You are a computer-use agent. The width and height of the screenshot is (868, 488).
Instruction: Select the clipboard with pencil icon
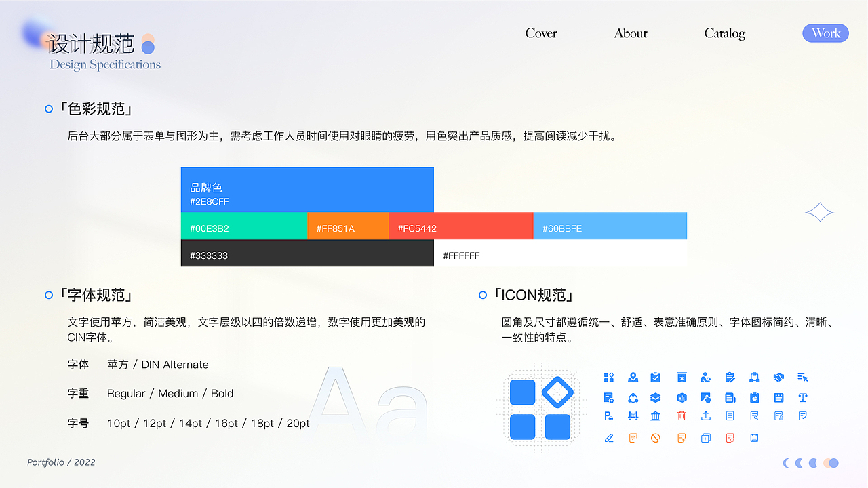[730, 378]
